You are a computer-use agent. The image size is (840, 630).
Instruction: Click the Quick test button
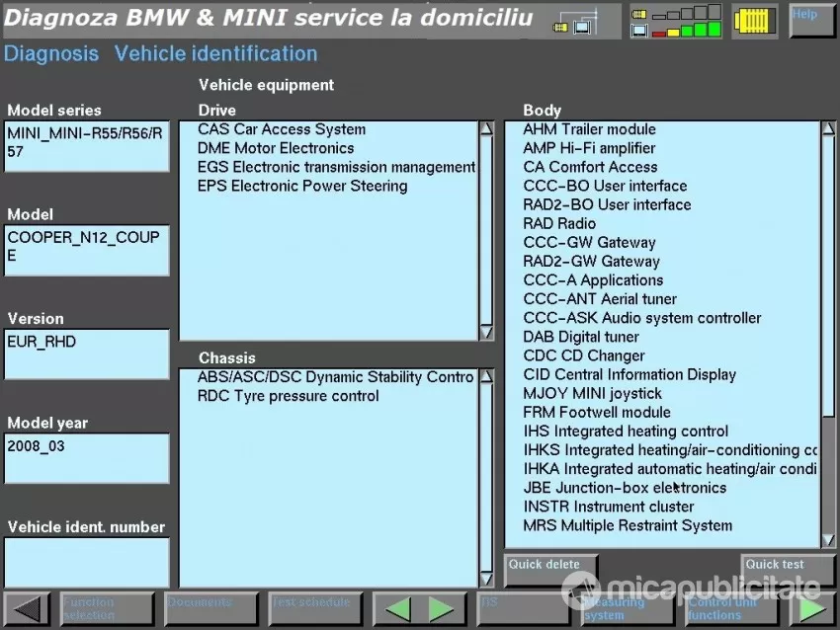click(x=788, y=571)
